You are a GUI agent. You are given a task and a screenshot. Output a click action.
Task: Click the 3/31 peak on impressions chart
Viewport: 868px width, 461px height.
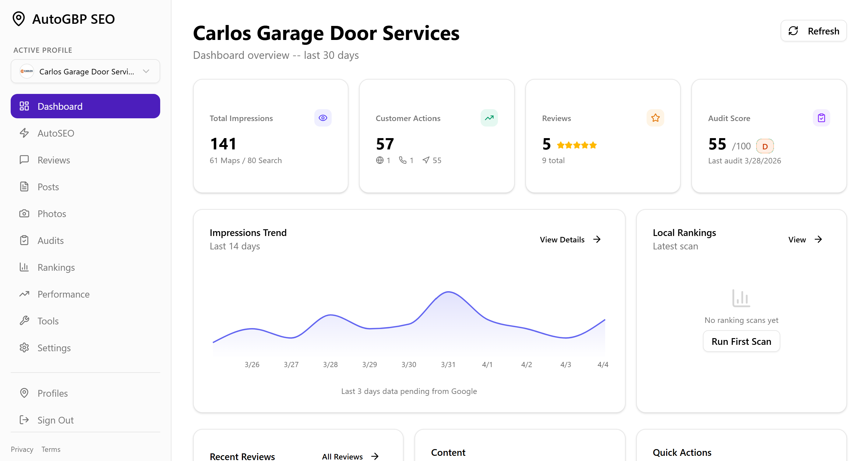coord(448,292)
